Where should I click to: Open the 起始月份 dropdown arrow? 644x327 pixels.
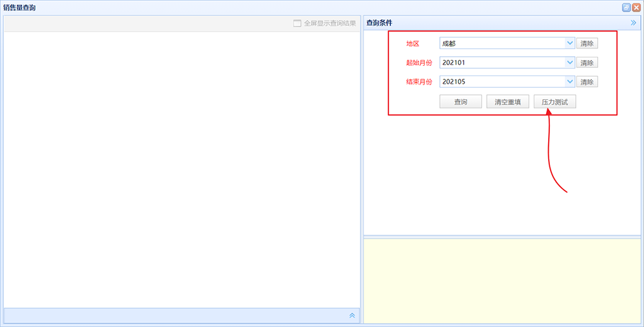click(570, 62)
